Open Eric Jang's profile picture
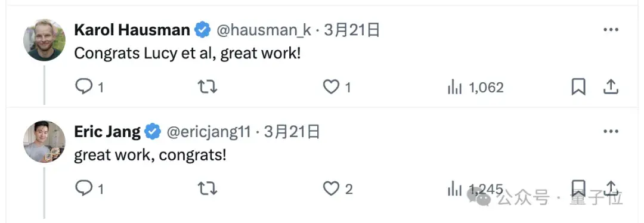644x223 pixels. [44, 142]
